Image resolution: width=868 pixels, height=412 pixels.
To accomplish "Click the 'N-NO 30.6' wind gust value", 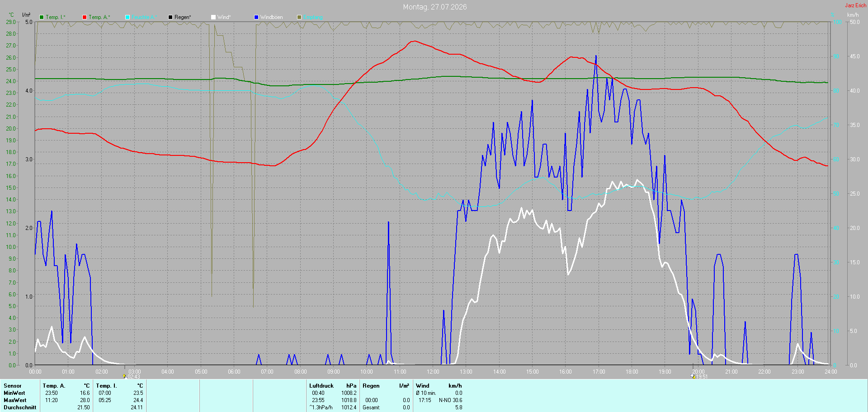I will click(451, 400).
